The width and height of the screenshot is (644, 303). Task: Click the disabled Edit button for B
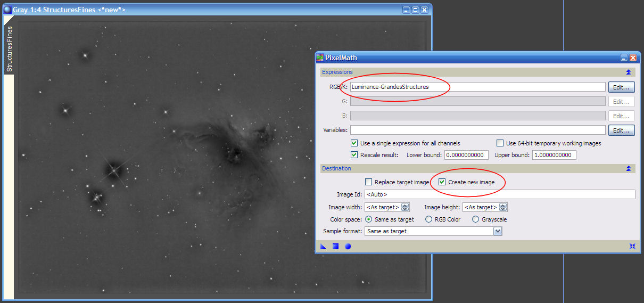coord(621,116)
